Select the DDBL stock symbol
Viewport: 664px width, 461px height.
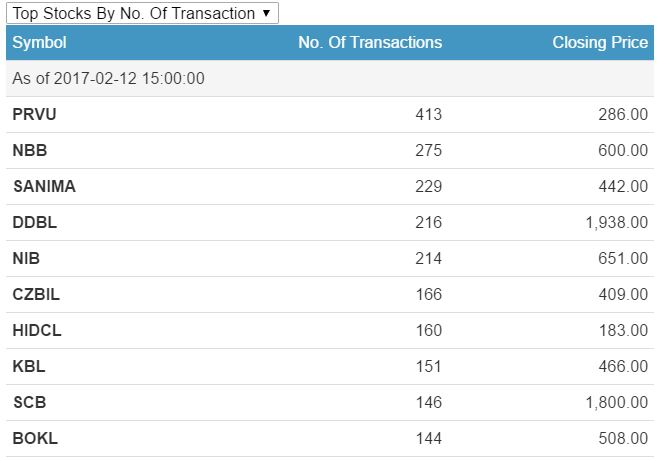click(34, 222)
